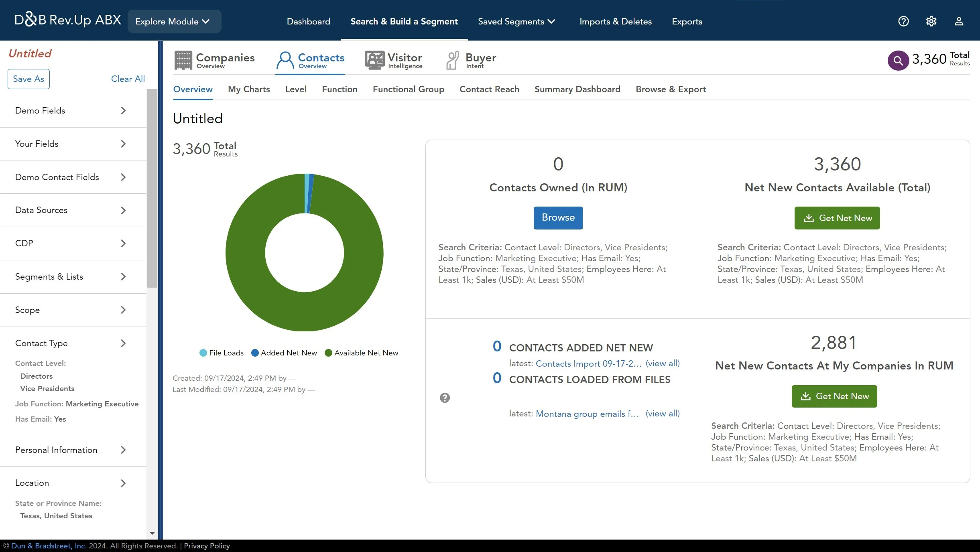Screen dimensions: 980x552
Task: Click the purple search magnifier icon
Action: tap(898, 61)
